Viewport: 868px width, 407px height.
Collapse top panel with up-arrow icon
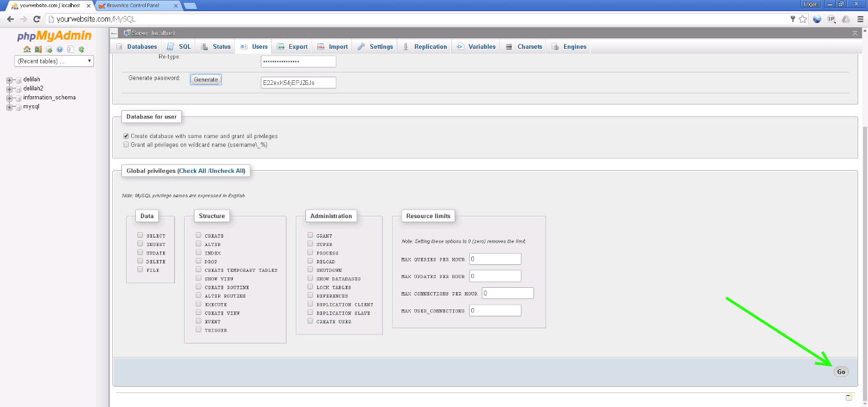pos(855,33)
